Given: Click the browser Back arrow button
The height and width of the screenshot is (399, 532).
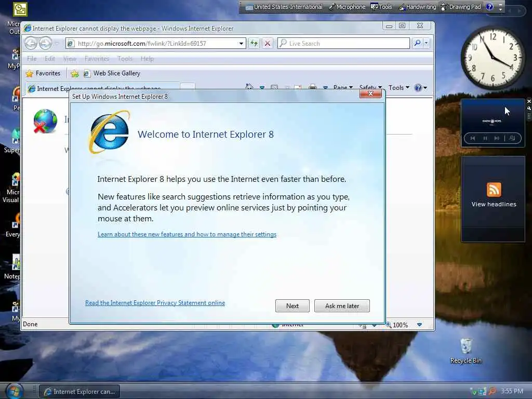Looking at the screenshot, I should (31, 44).
